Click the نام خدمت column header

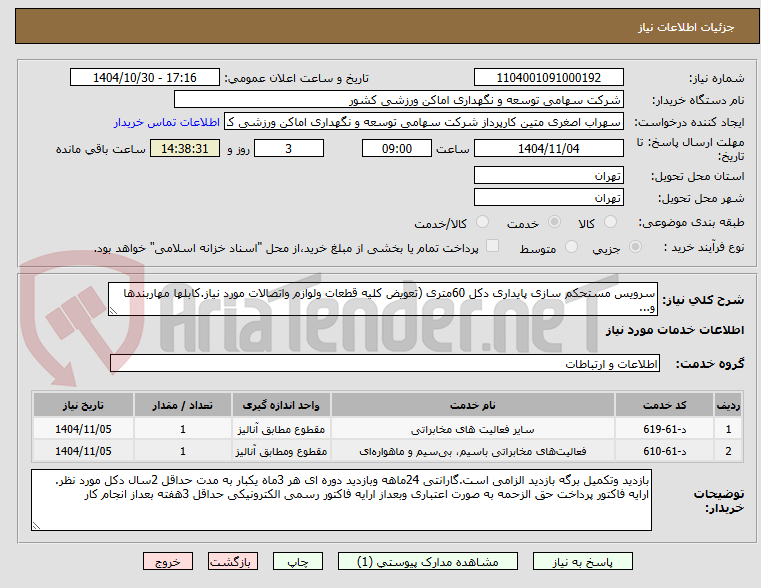[473, 405]
